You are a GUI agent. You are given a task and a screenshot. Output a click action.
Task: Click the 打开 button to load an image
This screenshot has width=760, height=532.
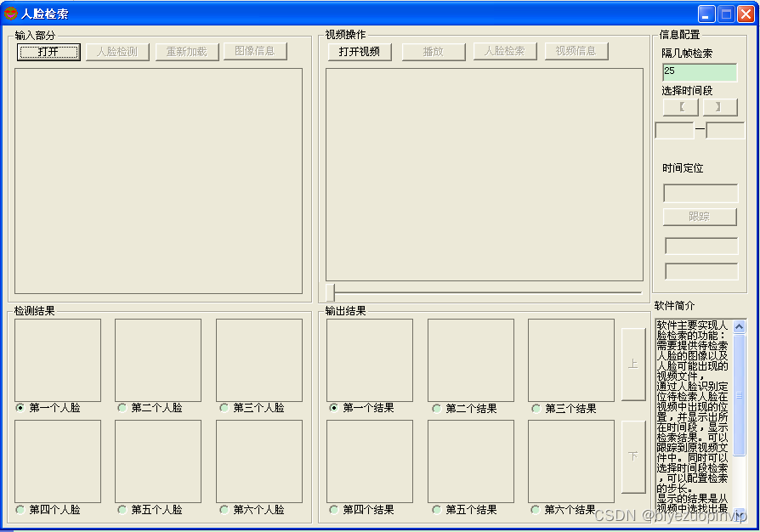46,52
